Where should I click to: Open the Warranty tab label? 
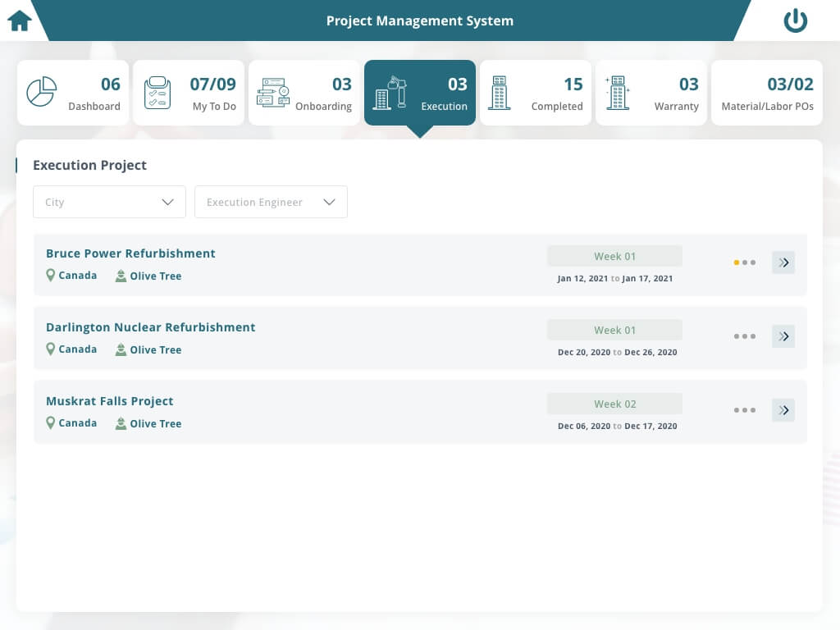coord(677,106)
